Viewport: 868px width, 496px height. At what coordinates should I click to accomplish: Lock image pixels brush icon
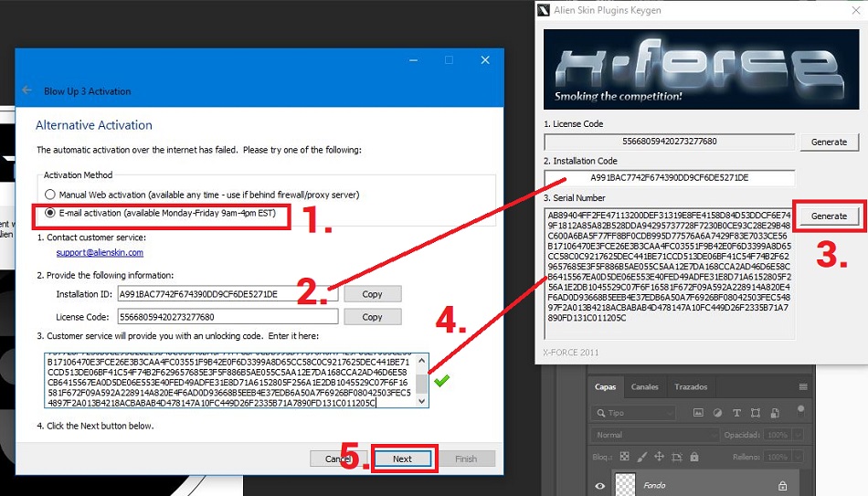coord(641,457)
